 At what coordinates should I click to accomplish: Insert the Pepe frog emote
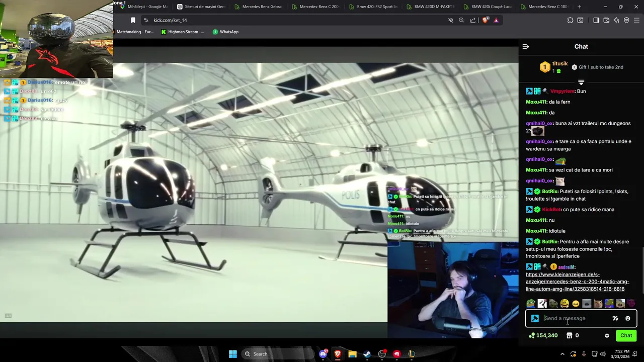(x=531, y=303)
